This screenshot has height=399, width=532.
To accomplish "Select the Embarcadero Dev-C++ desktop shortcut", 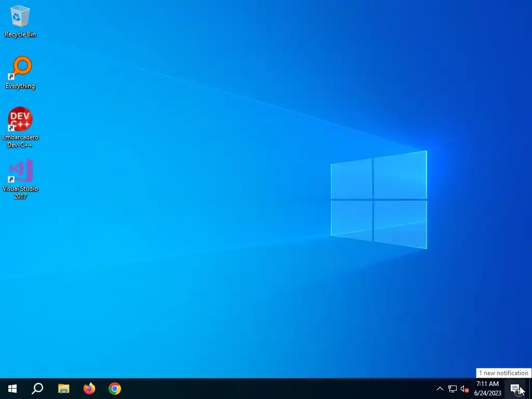I will (20, 127).
